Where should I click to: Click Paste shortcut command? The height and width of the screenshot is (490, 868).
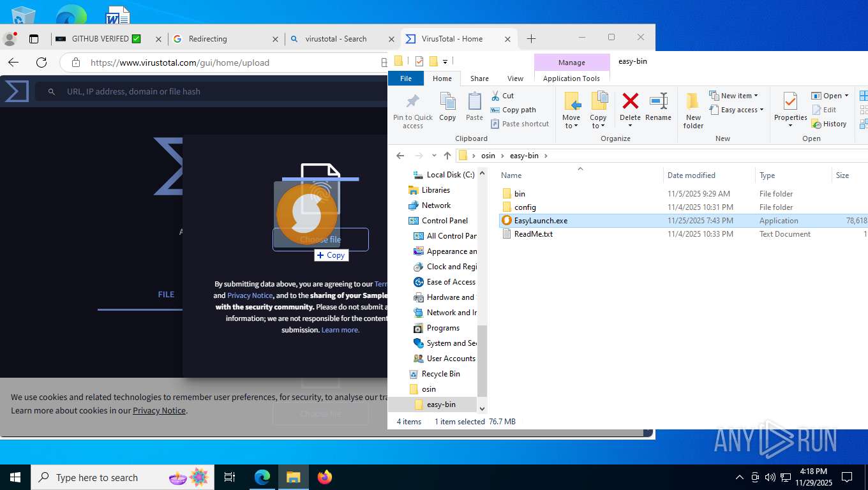tap(520, 124)
